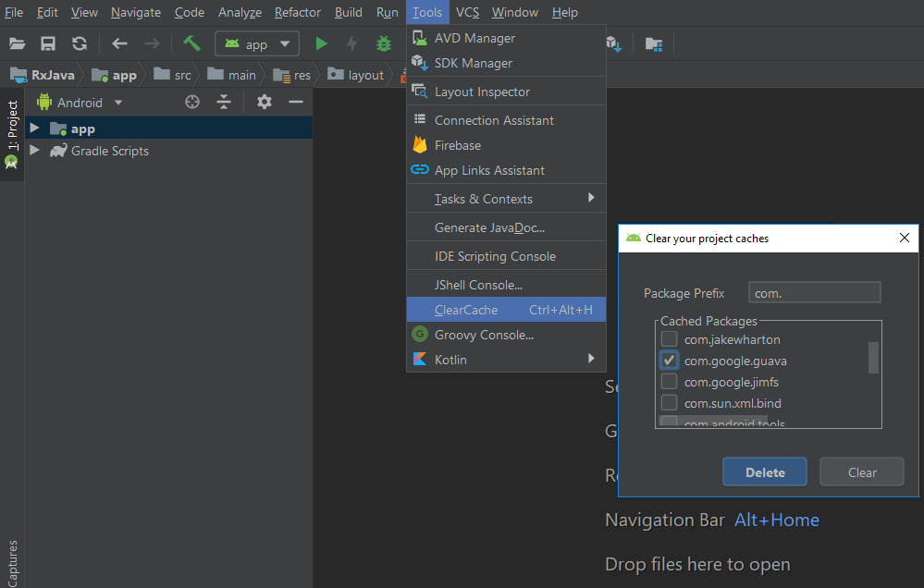Image resolution: width=924 pixels, height=588 pixels.
Task: Open Firebase from Tools menu
Action: pyautogui.click(x=506, y=145)
